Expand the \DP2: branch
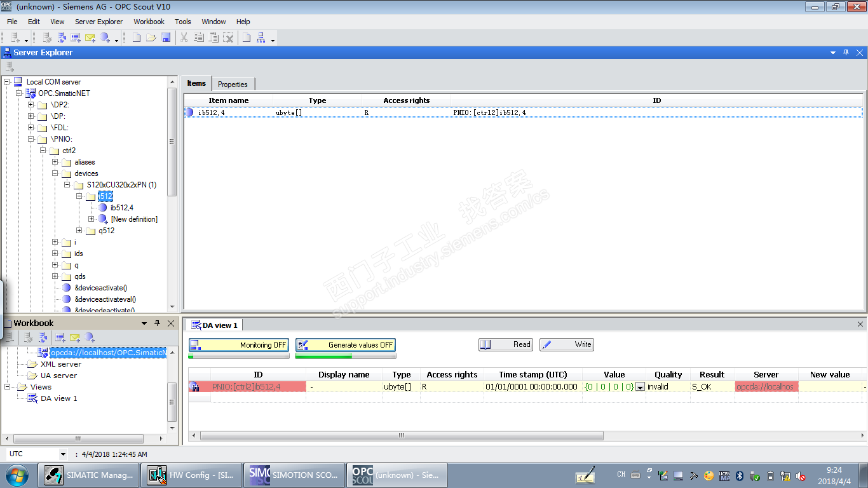The width and height of the screenshot is (868, 488). pyautogui.click(x=31, y=105)
